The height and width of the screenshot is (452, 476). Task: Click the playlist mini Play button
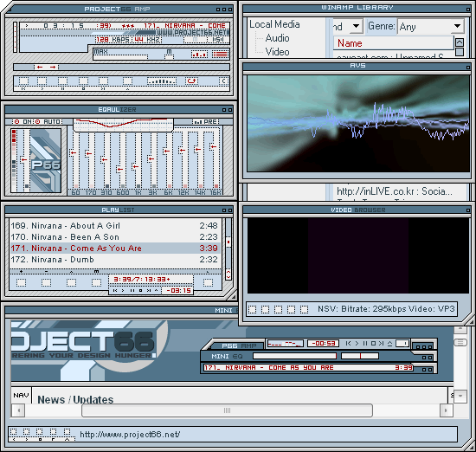pos(123,291)
